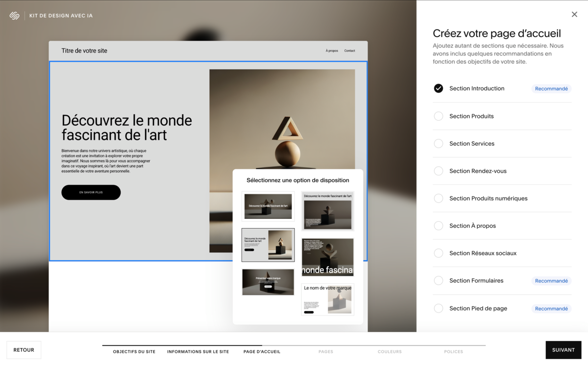Close the Créez votre page d'accueil panel
Viewport: 588px width, 368px height.
point(574,14)
